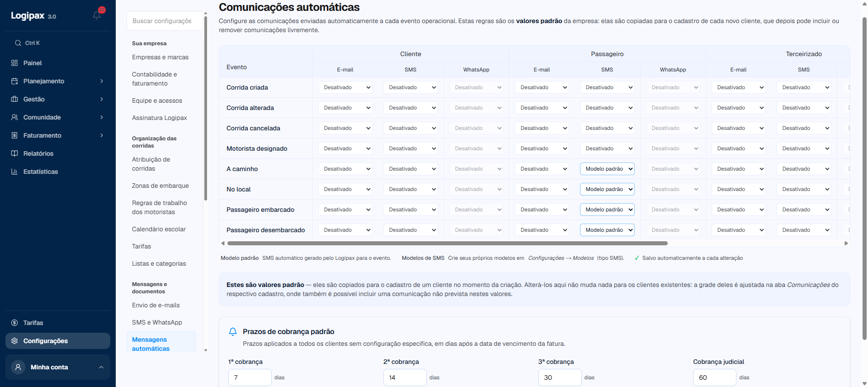
Task: Click the 1ª cobrança days field
Action: click(250, 377)
